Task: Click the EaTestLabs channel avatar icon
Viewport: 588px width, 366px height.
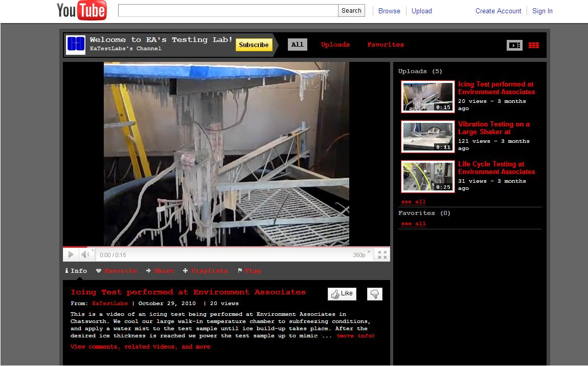Action: [x=76, y=45]
